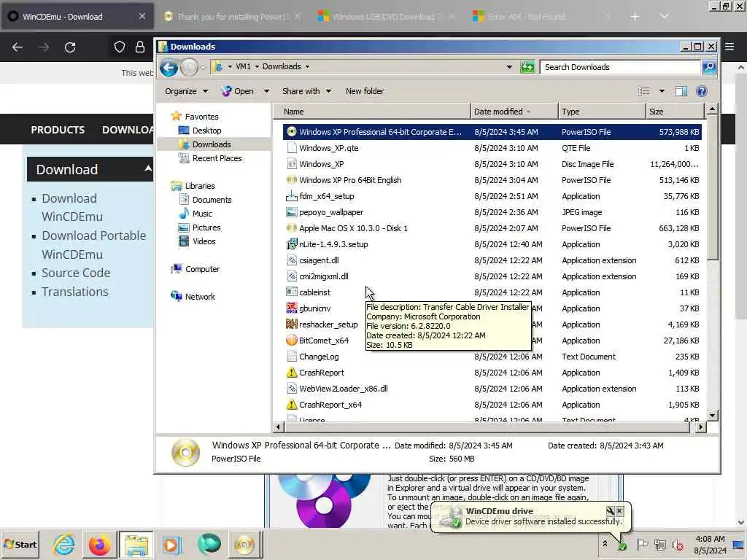
Task: Click the horizontal scrollbar in file list
Action: (485, 427)
